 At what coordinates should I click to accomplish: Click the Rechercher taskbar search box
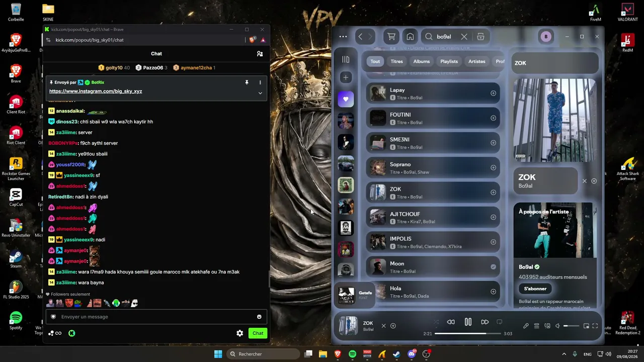tap(263, 354)
